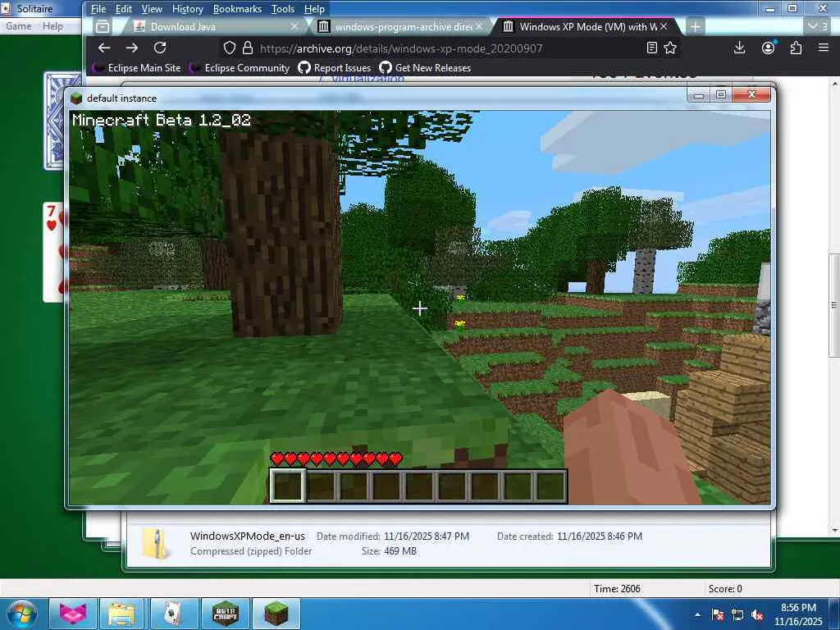This screenshot has width=840, height=630.
Task: Switch to Solitaire from the taskbar
Action: pos(174,614)
